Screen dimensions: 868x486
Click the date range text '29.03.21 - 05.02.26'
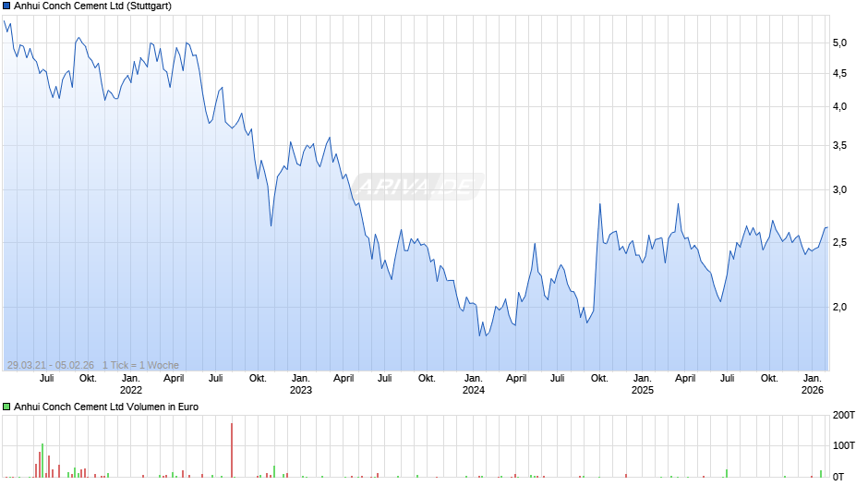click(x=51, y=365)
